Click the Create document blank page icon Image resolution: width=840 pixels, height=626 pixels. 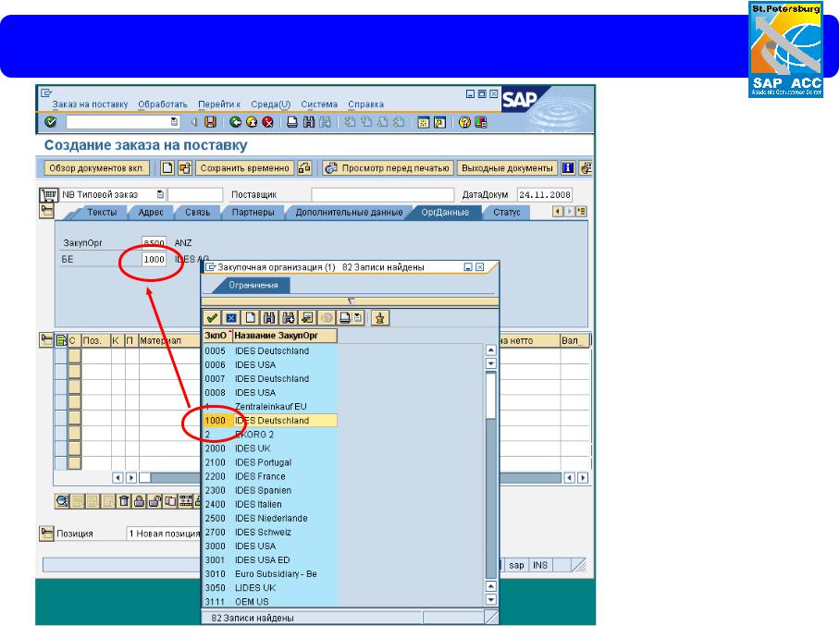click(x=167, y=168)
